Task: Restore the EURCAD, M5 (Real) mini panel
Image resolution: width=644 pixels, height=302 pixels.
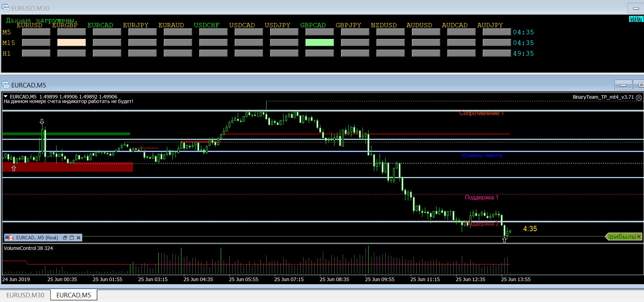Action: click(65, 238)
